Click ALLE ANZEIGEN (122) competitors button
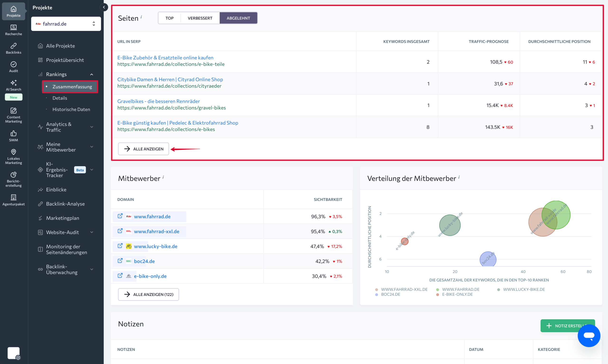Viewport: 608px width, 364px height. point(148,294)
